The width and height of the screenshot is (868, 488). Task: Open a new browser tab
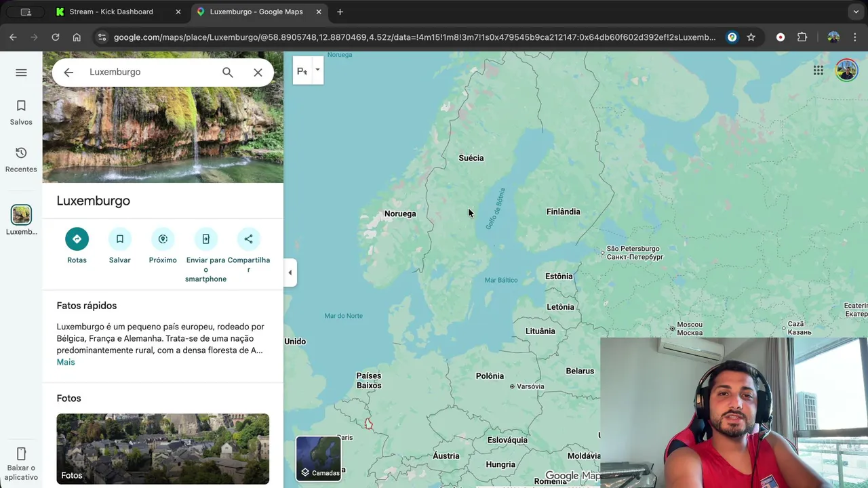click(340, 12)
